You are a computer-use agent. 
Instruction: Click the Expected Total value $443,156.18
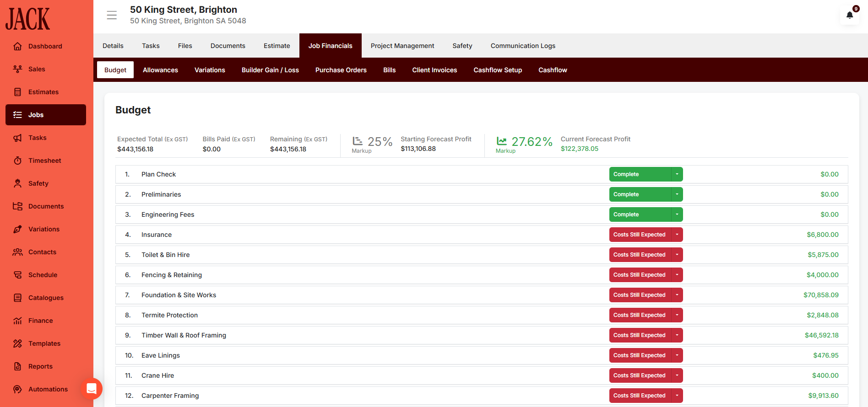[135, 149]
